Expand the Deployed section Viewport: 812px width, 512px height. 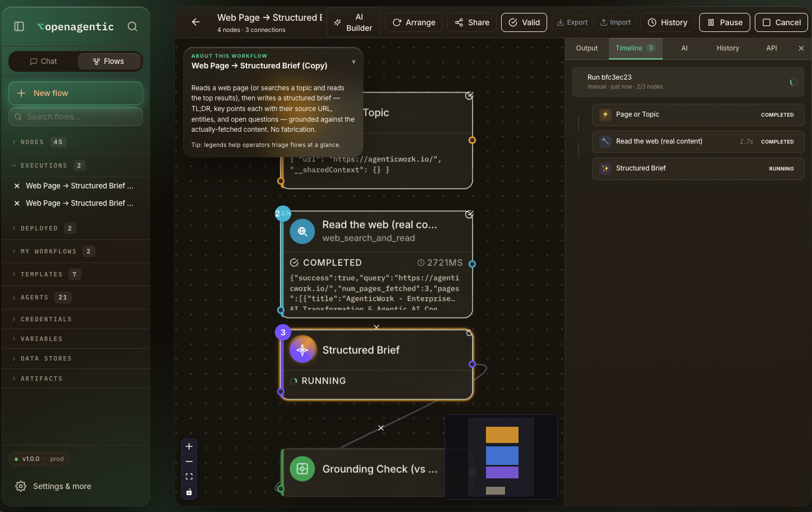(76, 228)
